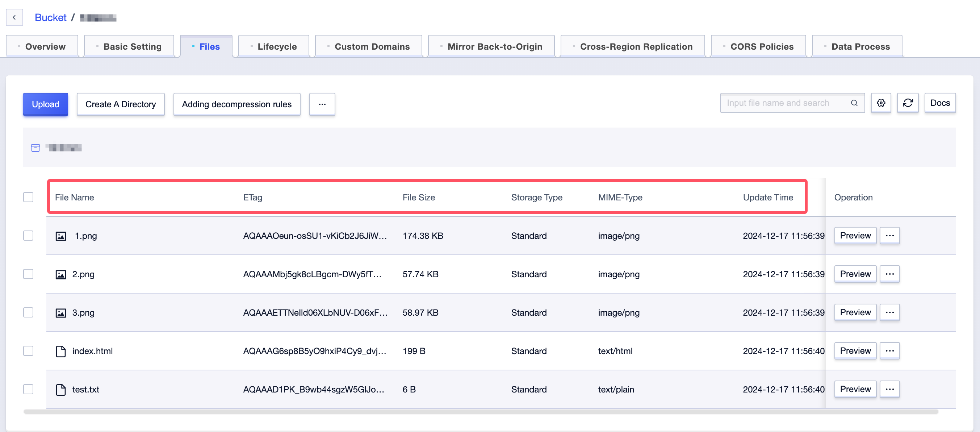980x432 pixels.
Task: Click the test.txt file name
Action: point(85,390)
